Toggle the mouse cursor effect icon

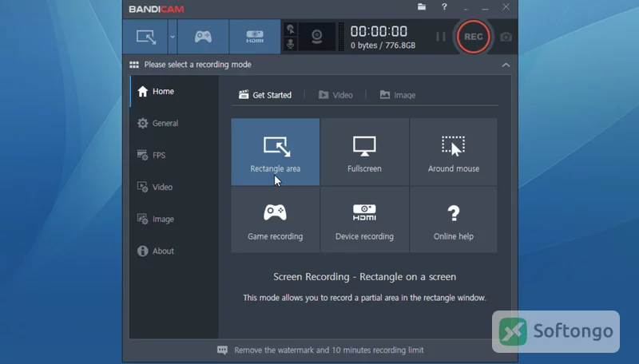pos(291,30)
